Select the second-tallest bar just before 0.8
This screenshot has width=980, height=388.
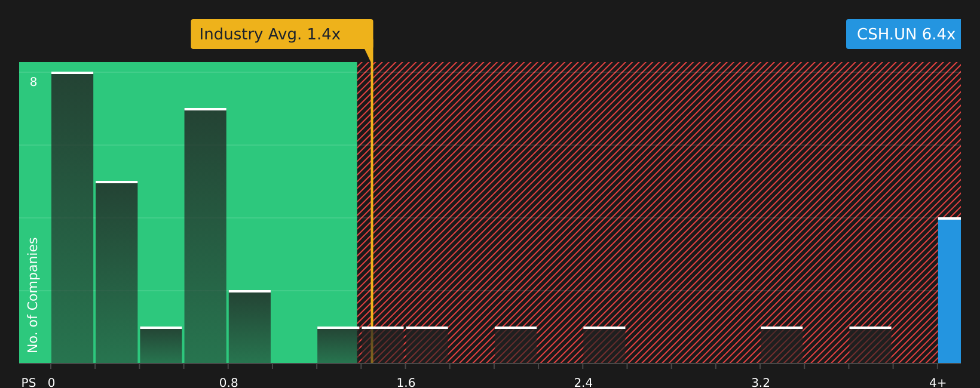(x=205, y=236)
